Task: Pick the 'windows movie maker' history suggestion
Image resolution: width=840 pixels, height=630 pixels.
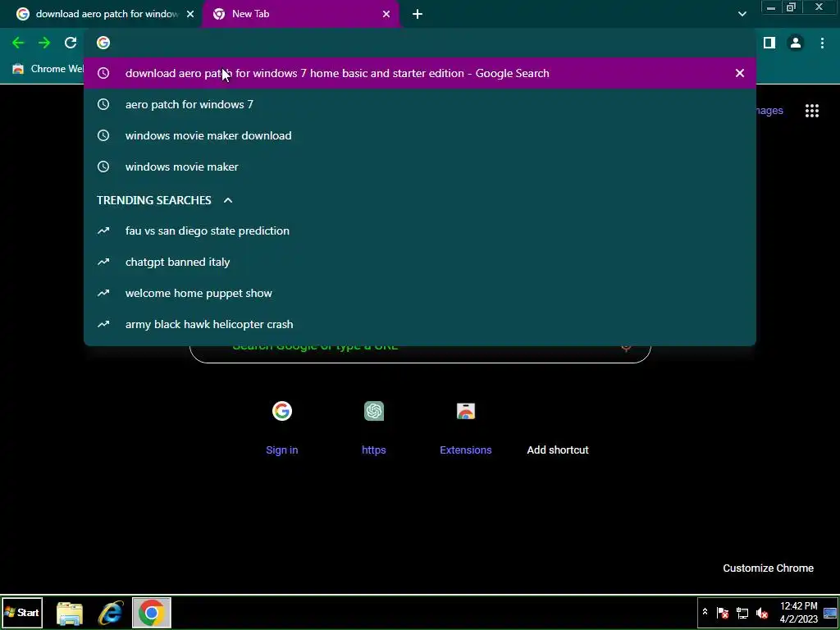Action: (419, 167)
